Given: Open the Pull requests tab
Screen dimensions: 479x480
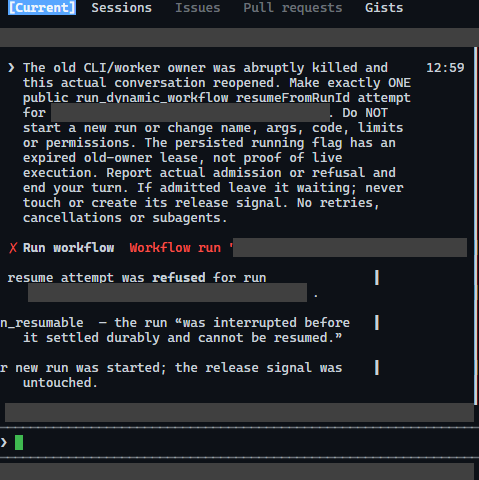Looking at the screenshot, I should 293,7.
